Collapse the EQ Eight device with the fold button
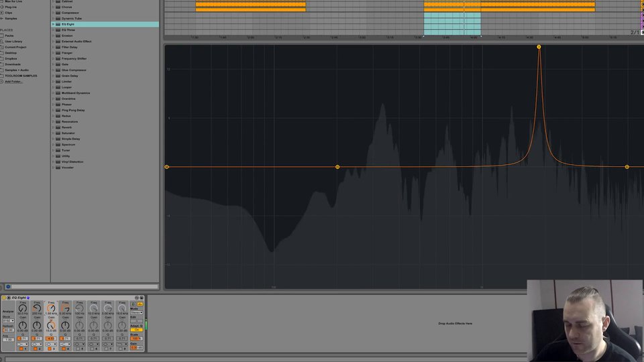The image size is (644, 362). [9, 298]
